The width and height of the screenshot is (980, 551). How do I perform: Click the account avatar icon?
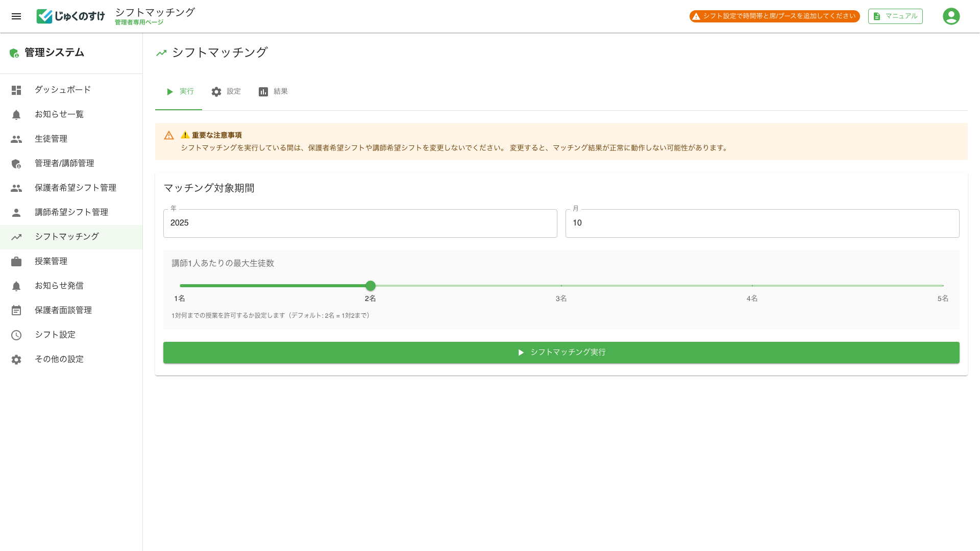951,16
